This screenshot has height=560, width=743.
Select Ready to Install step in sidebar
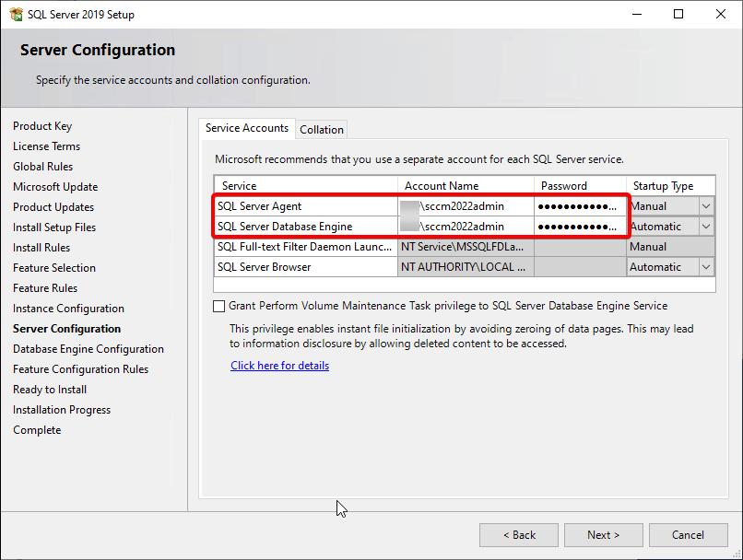click(50, 390)
